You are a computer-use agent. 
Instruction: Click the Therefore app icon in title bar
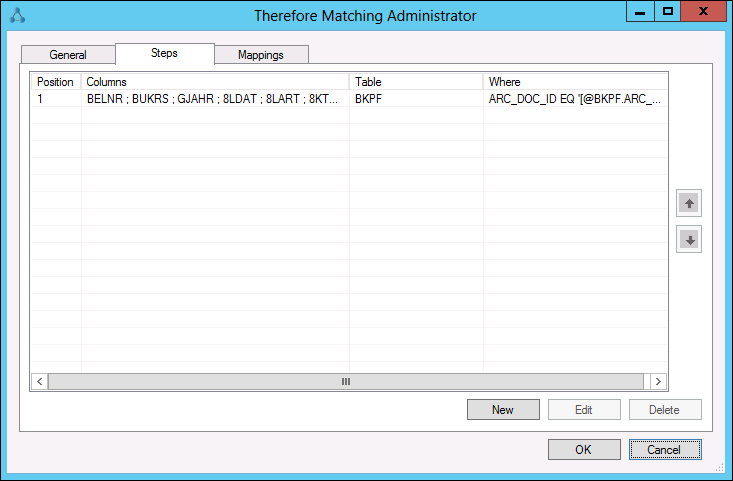(x=14, y=15)
